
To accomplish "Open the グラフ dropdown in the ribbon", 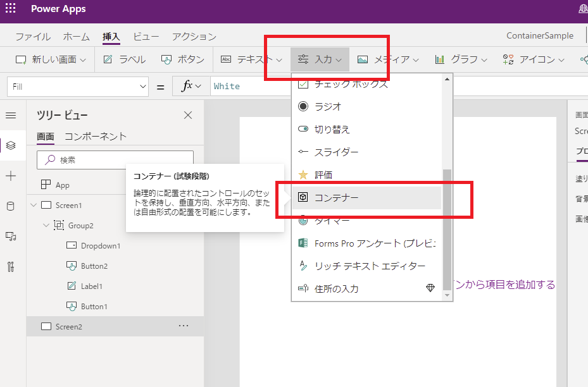I will 461,59.
